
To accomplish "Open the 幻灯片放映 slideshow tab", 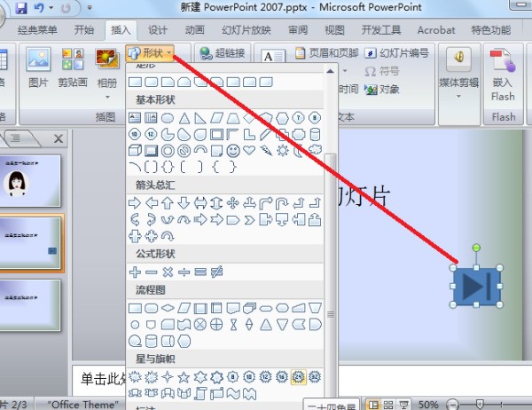I will point(247,29).
